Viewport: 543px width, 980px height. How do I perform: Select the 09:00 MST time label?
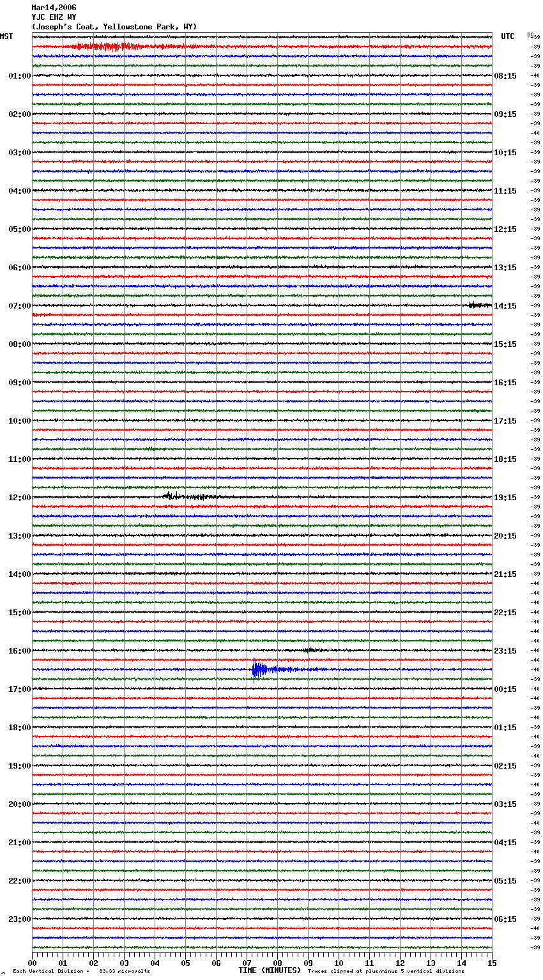(x=20, y=383)
